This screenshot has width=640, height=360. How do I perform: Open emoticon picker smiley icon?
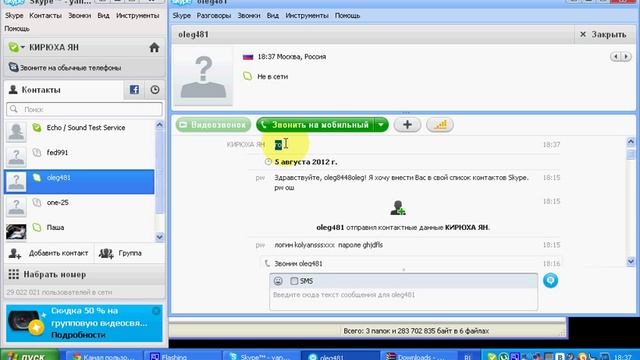(278, 281)
